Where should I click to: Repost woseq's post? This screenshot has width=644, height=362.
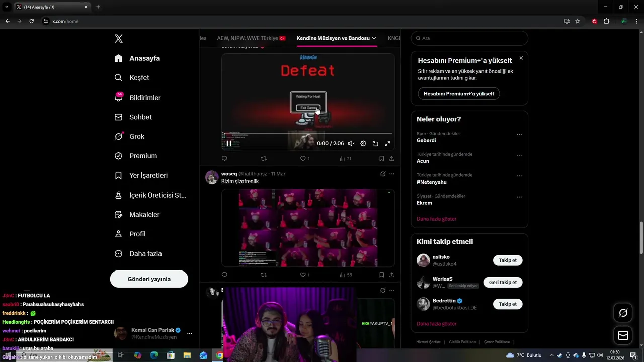pos(264,275)
